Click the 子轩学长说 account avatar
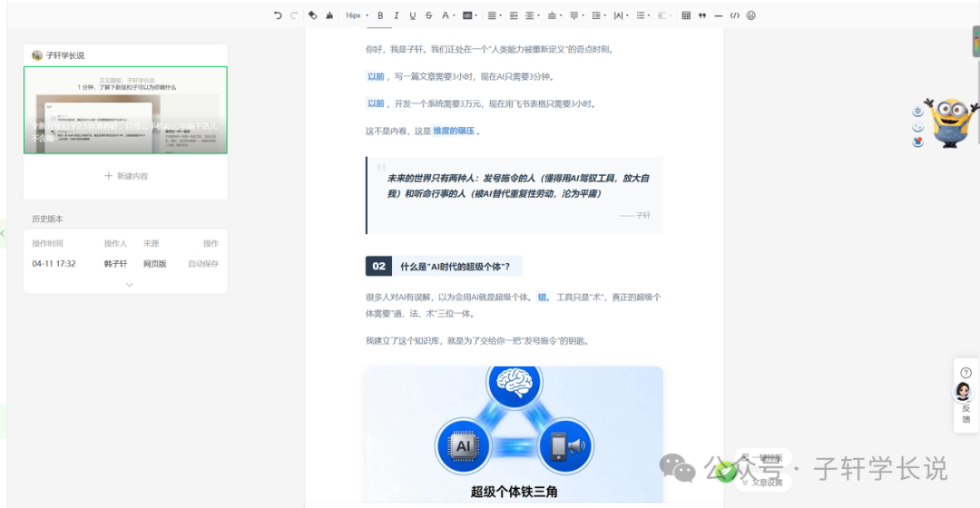This screenshot has width=980, height=508. pos(37,55)
